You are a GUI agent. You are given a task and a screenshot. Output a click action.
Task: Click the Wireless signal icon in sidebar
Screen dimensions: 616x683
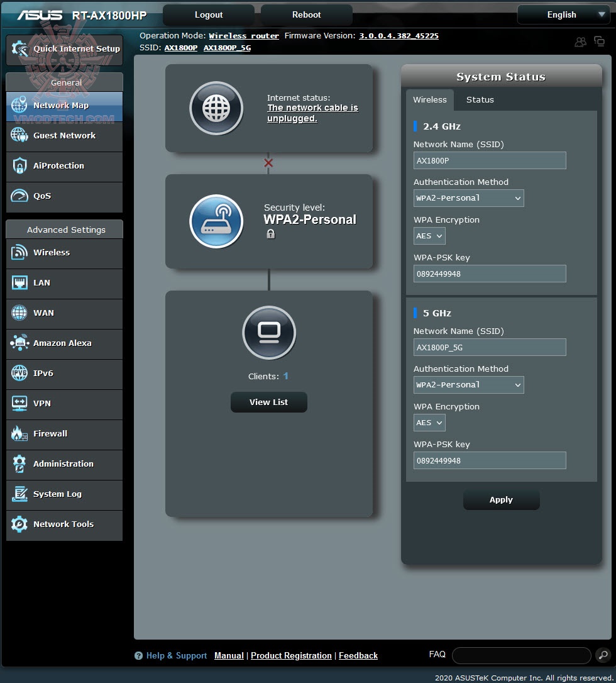(19, 252)
